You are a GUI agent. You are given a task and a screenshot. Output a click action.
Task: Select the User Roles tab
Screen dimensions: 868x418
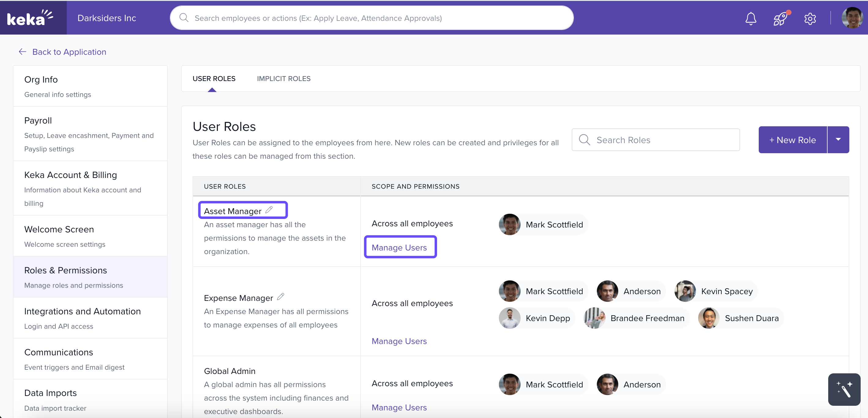(x=214, y=78)
